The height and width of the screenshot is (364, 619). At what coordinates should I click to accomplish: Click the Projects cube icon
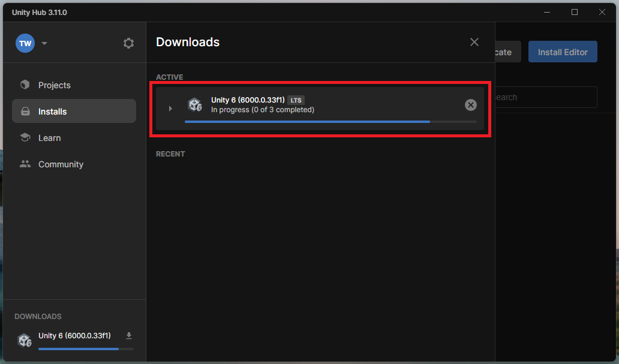tap(25, 85)
